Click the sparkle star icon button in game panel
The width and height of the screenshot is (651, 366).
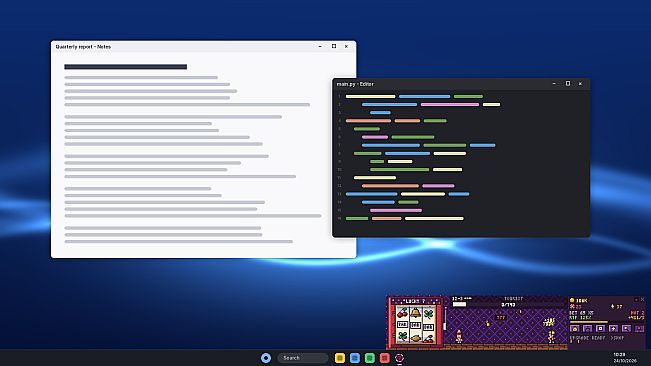pos(613,329)
